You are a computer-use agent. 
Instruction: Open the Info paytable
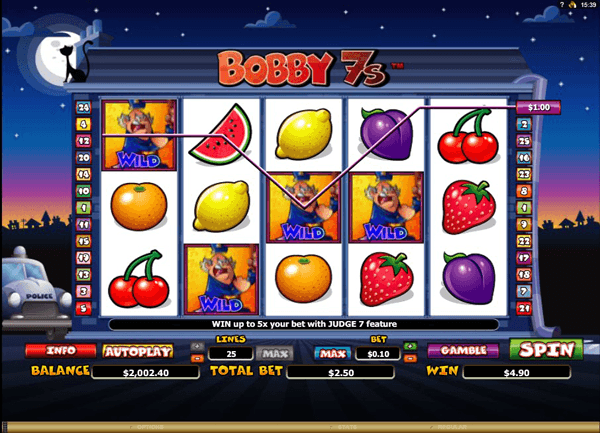pos(60,350)
